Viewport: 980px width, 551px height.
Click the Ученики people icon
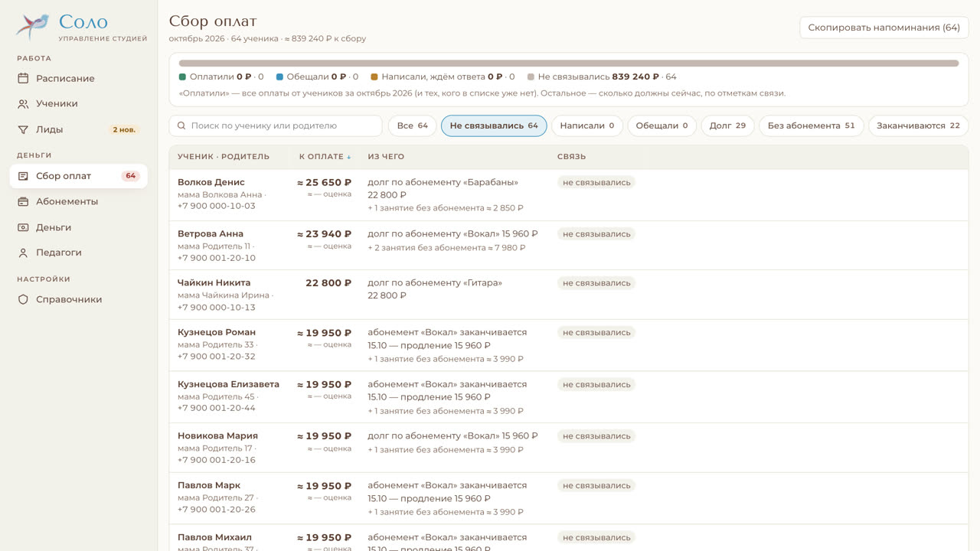pyautogui.click(x=23, y=104)
